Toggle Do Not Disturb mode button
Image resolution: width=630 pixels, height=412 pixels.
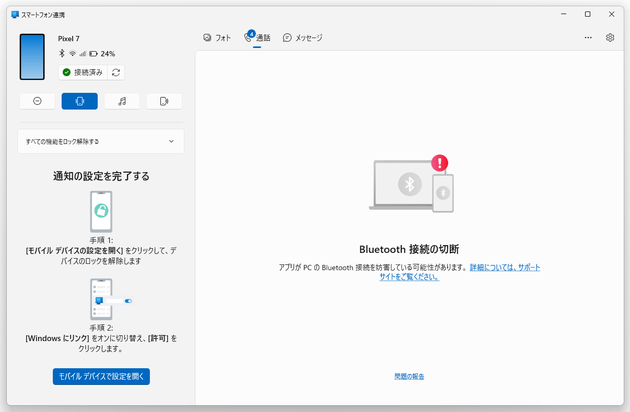click(x=37, y=101)
